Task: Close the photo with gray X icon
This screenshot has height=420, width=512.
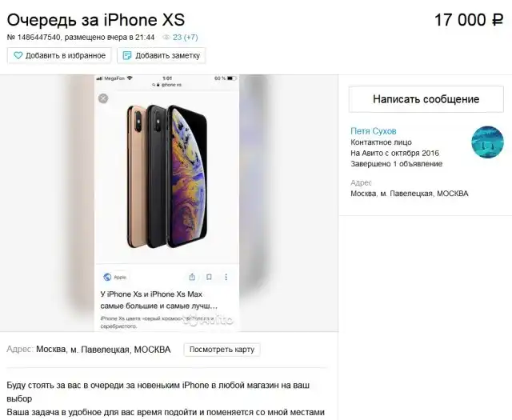Action: click(x=103, y=98)
